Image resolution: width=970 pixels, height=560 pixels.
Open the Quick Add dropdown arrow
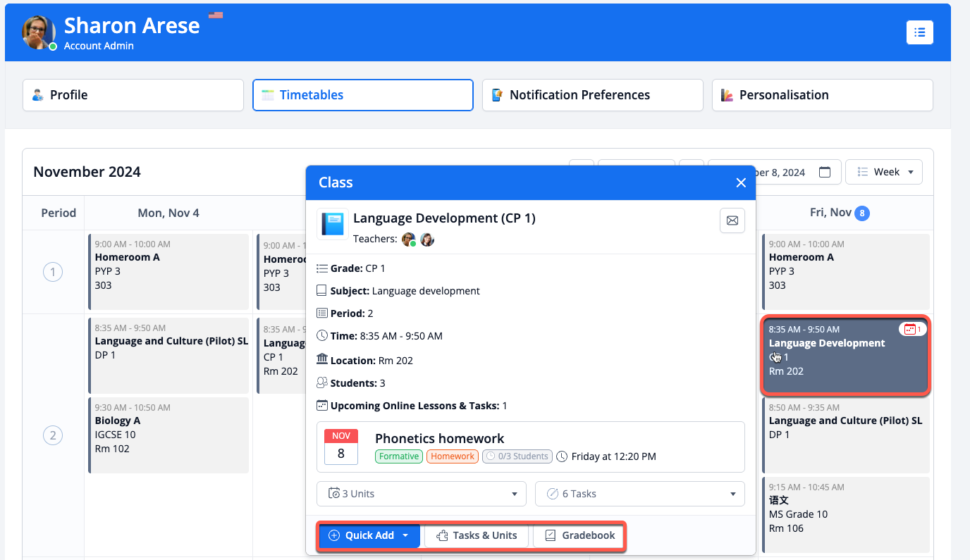tap(405, 536)
